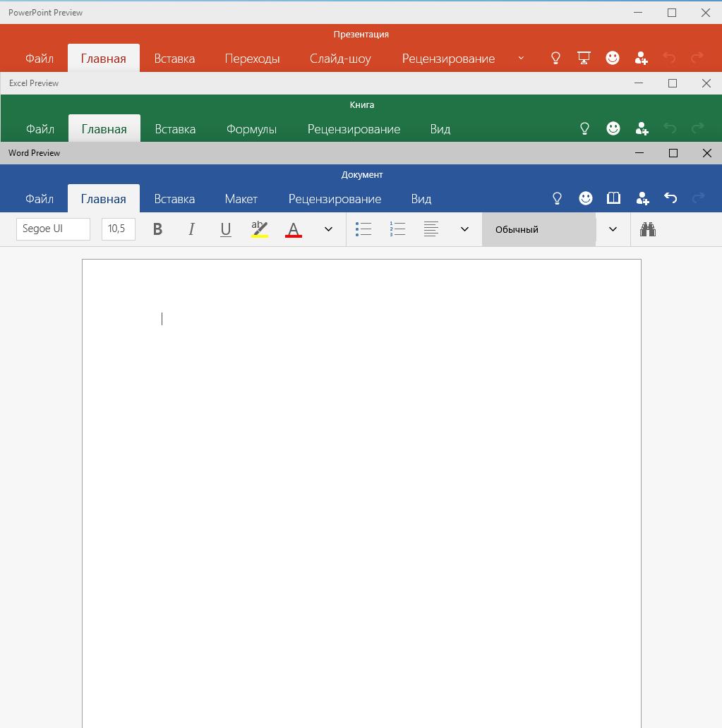Viewport: 722px width, 728px height.
Task: Toggle Italic formatting in Word toolbar
Action: pyautogui.click(x=191, y=229)
